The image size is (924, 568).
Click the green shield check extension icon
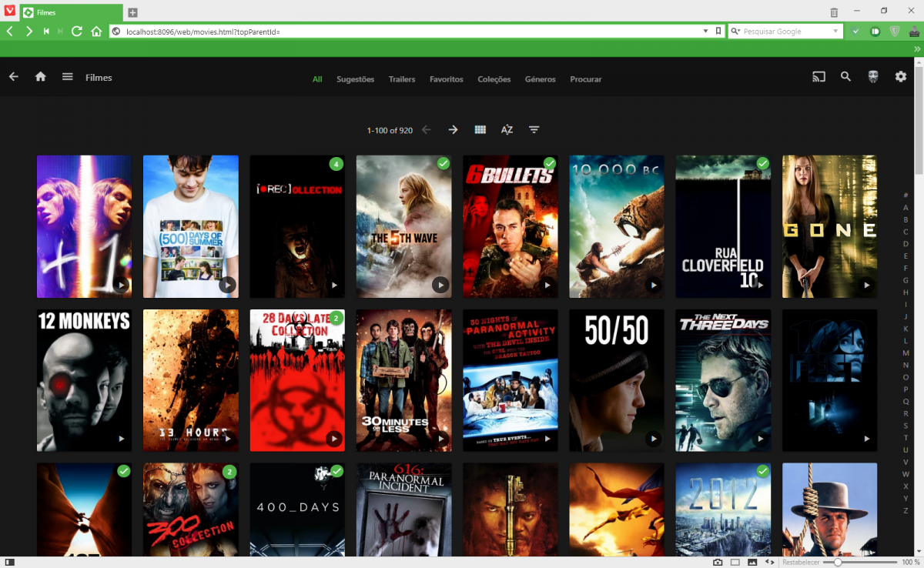click(x=855, y=32)
